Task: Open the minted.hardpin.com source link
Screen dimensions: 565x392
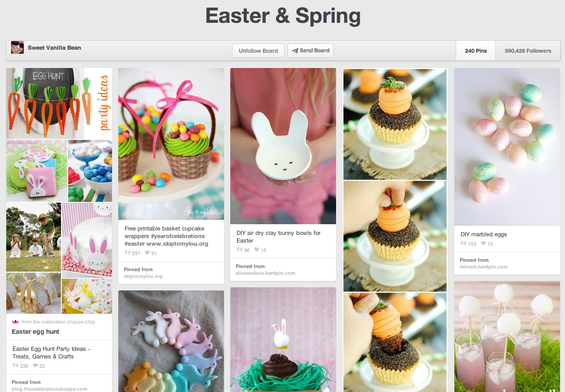Action: [x=483, y=267]
